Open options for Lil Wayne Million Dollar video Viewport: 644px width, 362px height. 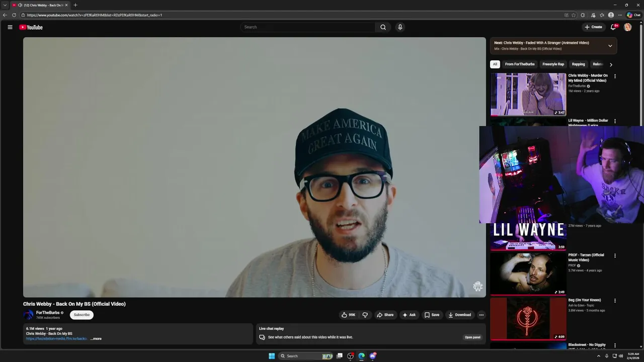(615, 121)
